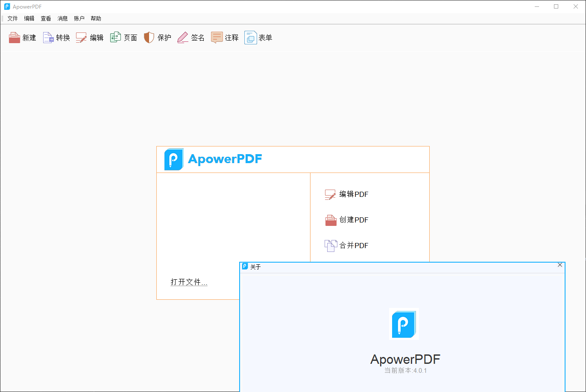Click the ApowerPDF name in 关于 dialog

[x=405, y=360]
